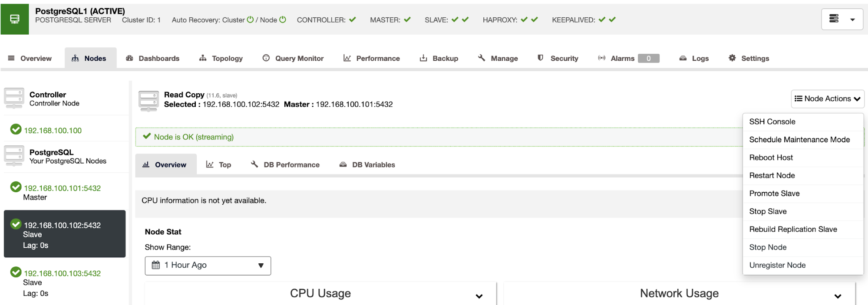Open the Dashboards tab
The width and height of the screenshot is (868, 305).
pos(152,58)
